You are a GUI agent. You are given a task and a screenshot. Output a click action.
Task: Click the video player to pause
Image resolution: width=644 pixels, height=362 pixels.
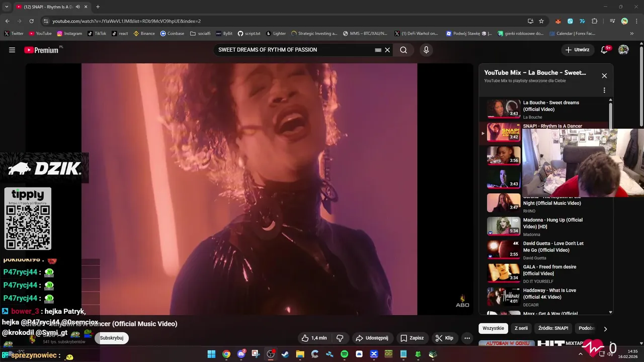coord(249,189)
